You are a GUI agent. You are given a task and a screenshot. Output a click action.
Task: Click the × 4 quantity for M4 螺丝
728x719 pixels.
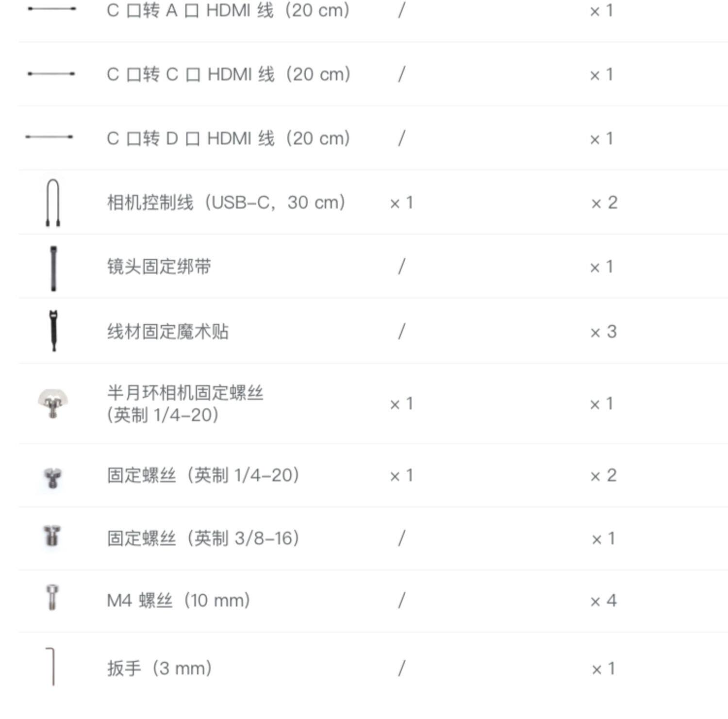click(603, 601)
